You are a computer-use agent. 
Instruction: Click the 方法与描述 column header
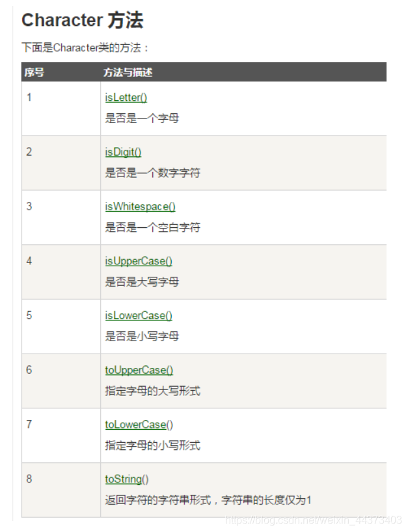coord(128,72)
